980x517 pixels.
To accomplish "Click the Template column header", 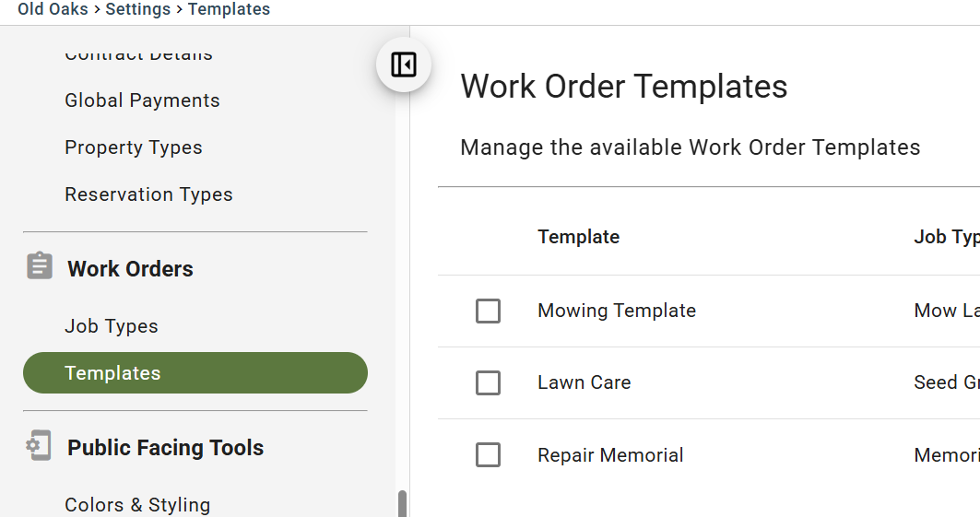I will (579, 237).
